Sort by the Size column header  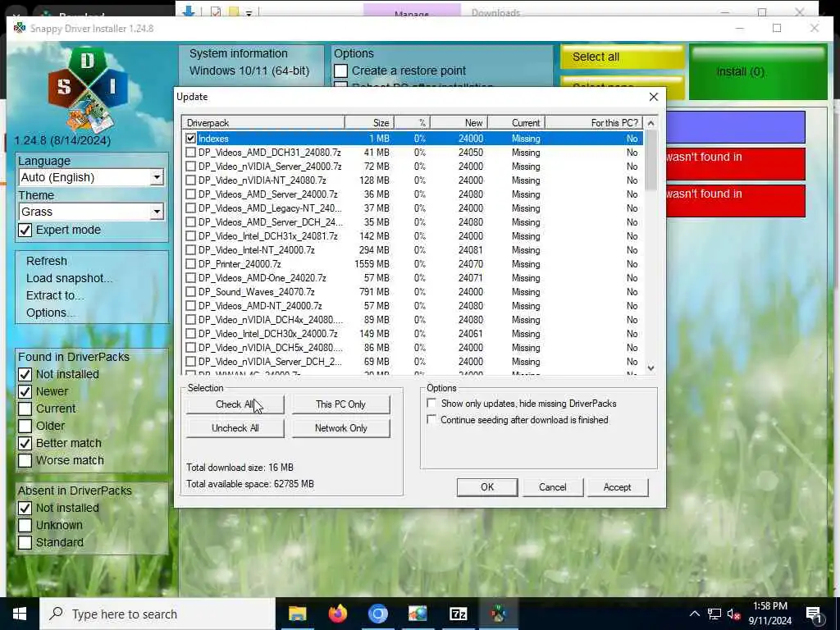[369, 123]
